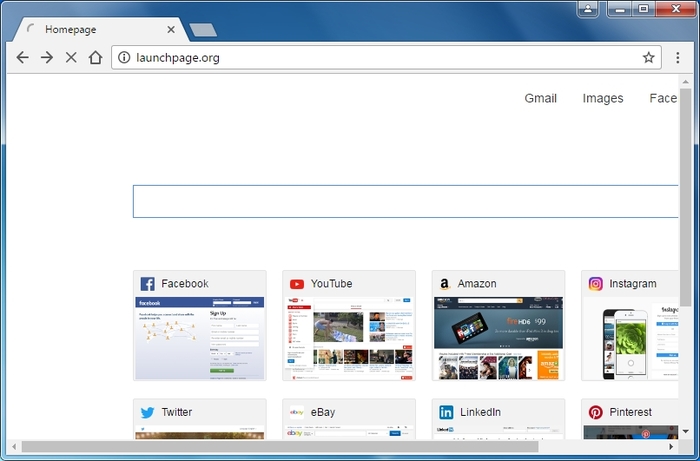700x461 pixels.
Task: Maximize the Chrome window
Action: (643, 9)
